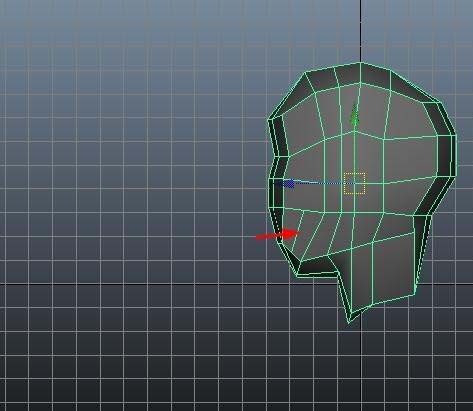Select the large neck face at lower right

pyautogui.click(x=393, y=268)
